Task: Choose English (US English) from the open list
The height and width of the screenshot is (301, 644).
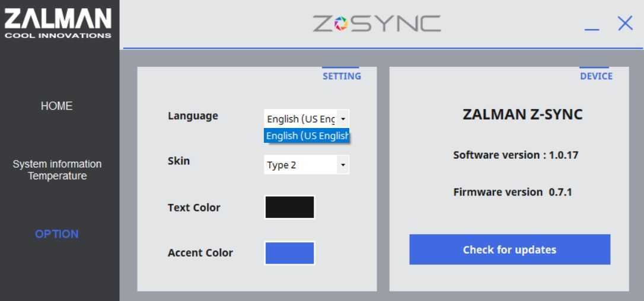Action: tap(307, 136)
